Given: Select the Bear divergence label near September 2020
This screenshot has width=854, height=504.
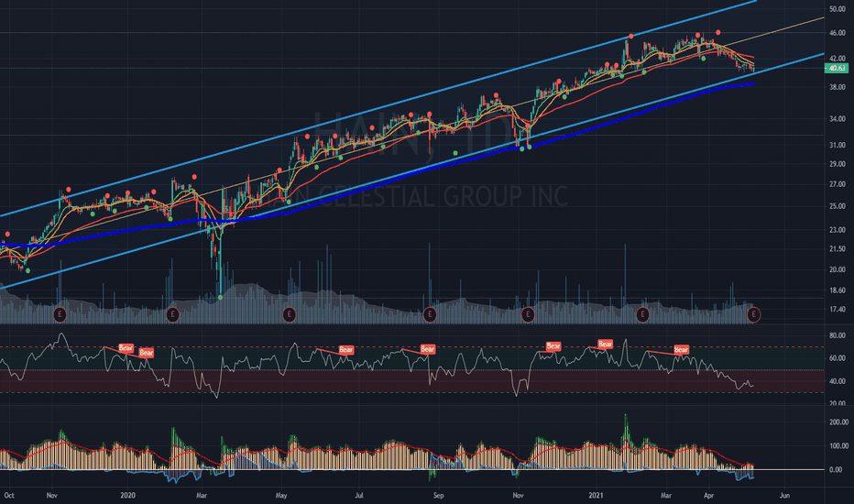Looking at the screenshot, I should [428, 349].
